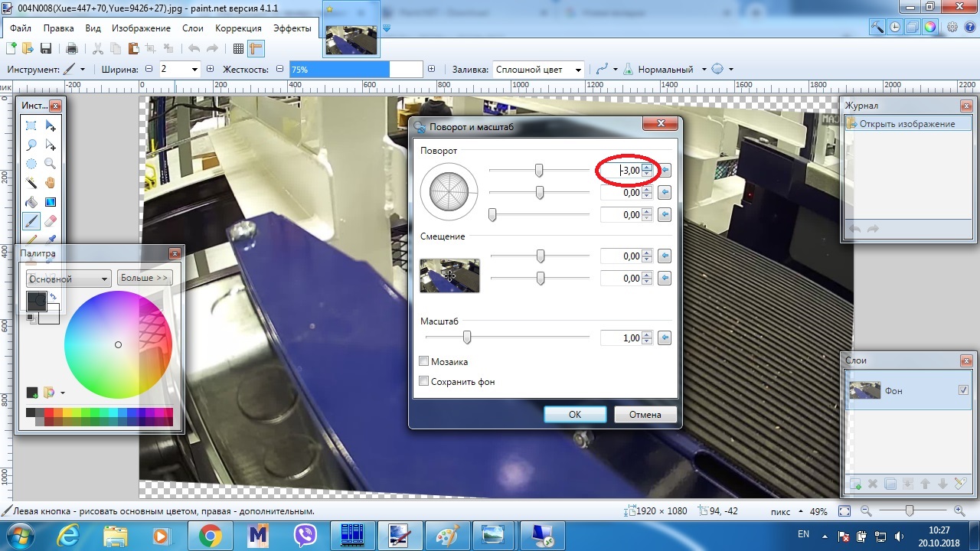Image resolution: width=980 pixels, height=551 pixels.
Task: Confirm rotation with the OK button
Action: tap(575, 414)
